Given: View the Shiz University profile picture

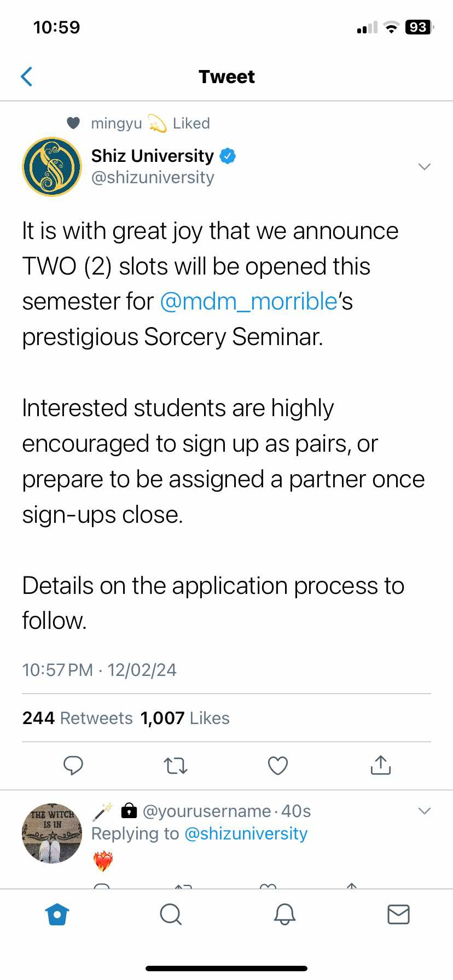Looking at the screenshot, I should pyautogui.click(x=52, y=167).
